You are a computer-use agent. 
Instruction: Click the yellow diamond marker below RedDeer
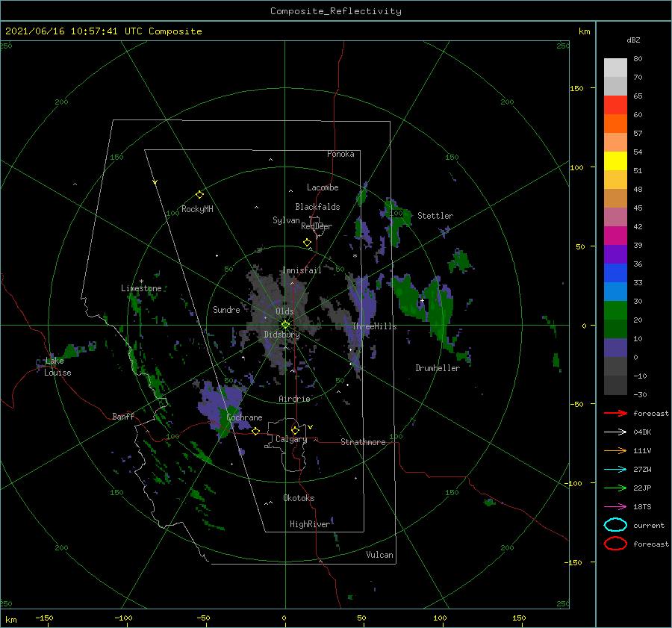307,243
